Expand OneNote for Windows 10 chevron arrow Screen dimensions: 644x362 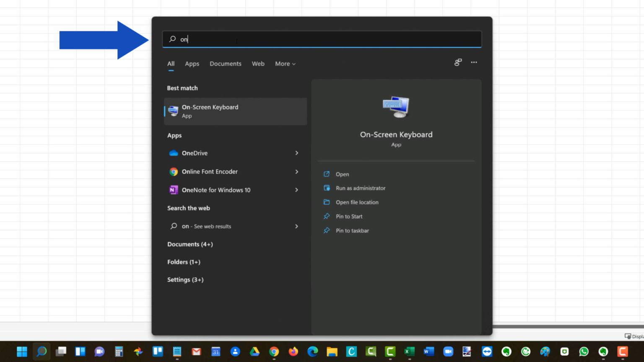[296, 190]
